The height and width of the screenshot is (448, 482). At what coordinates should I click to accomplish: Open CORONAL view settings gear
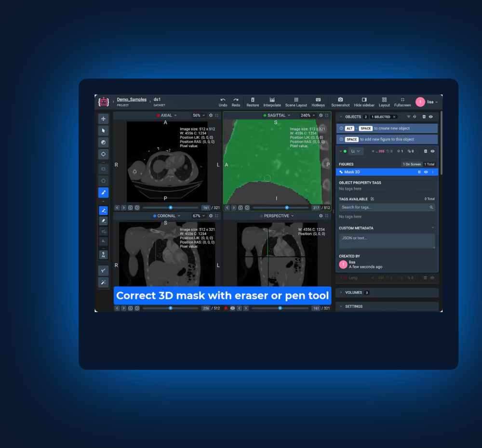click(x=211, y=216)
